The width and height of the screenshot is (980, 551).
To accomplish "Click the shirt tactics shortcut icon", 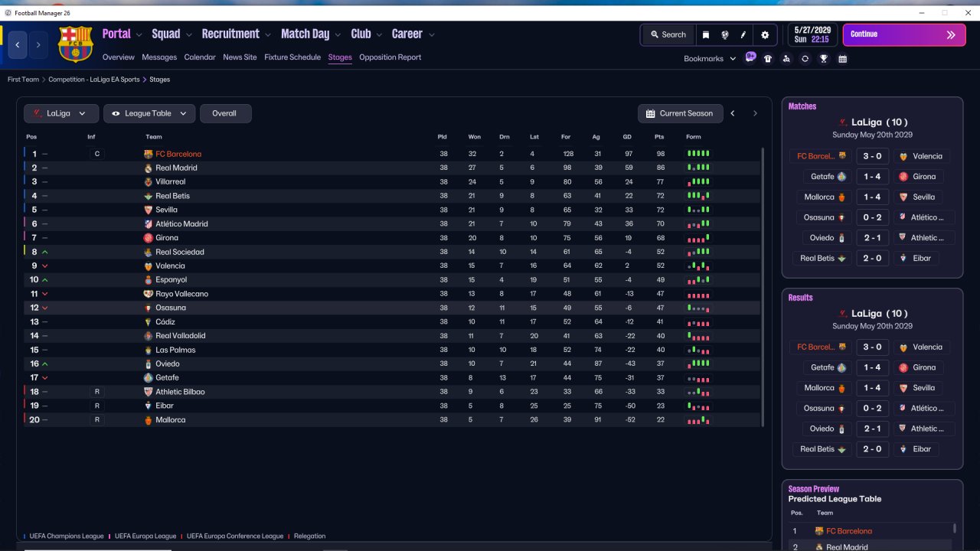I will point(768,59).
